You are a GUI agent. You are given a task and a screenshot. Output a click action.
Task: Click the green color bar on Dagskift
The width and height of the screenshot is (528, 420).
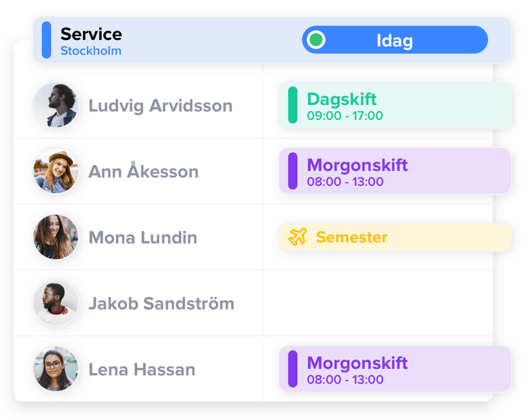click(x=293, y=105)
